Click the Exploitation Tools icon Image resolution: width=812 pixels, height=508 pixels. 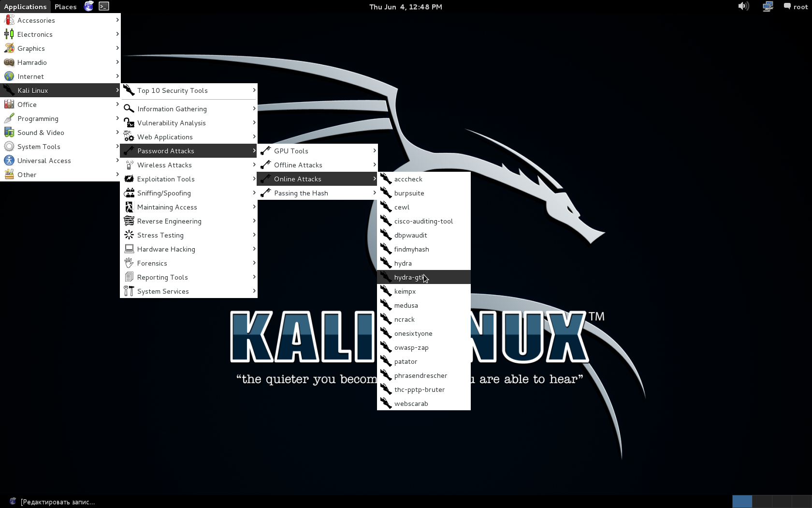[129, 179]
